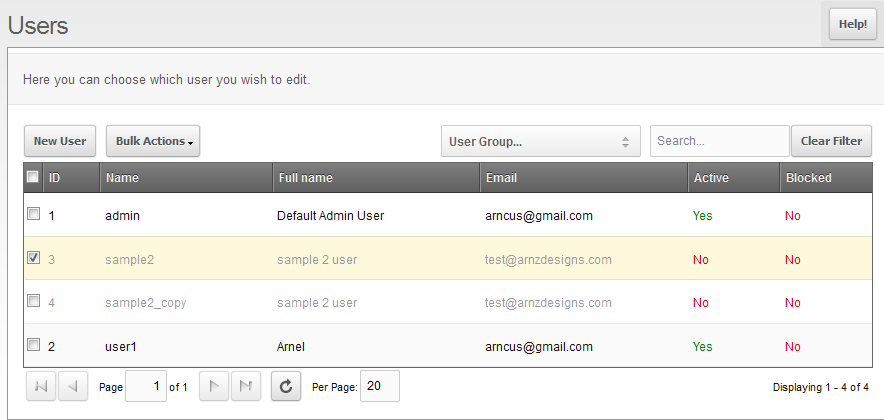
Task: Toggle the select-all checkbox in header
Action: pos(33,177)
